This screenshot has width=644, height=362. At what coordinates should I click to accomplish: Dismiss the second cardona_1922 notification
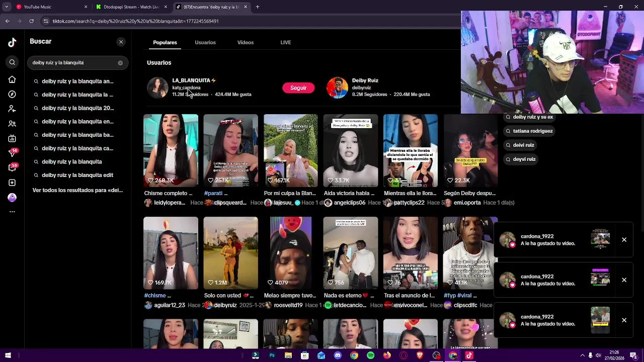(624, 280)
